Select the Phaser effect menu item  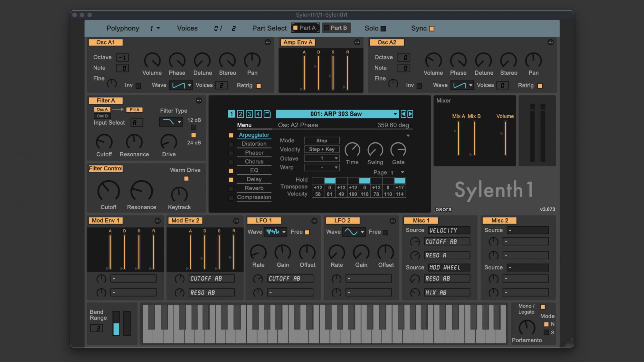coord(254,153)
